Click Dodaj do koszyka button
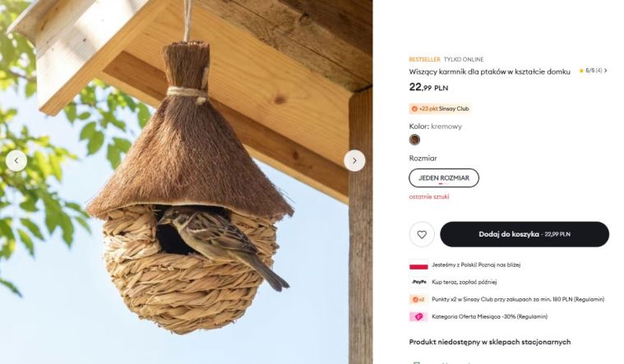 [x=525, y=234]
